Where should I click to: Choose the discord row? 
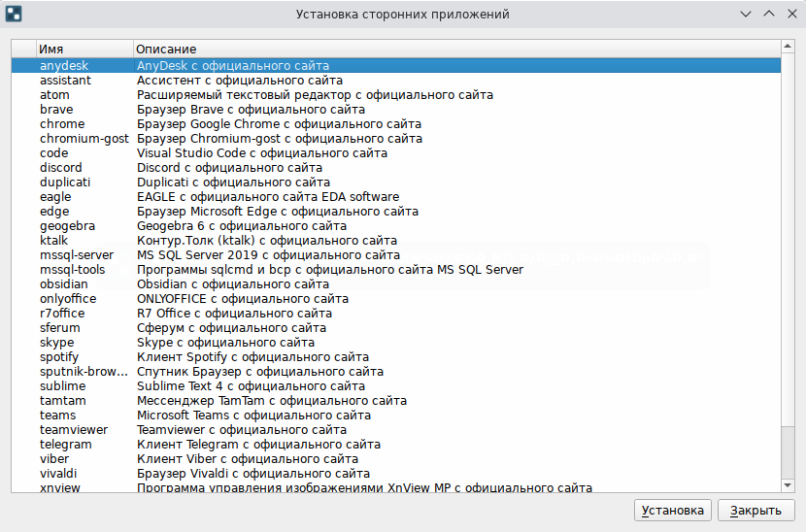point(396,168)
